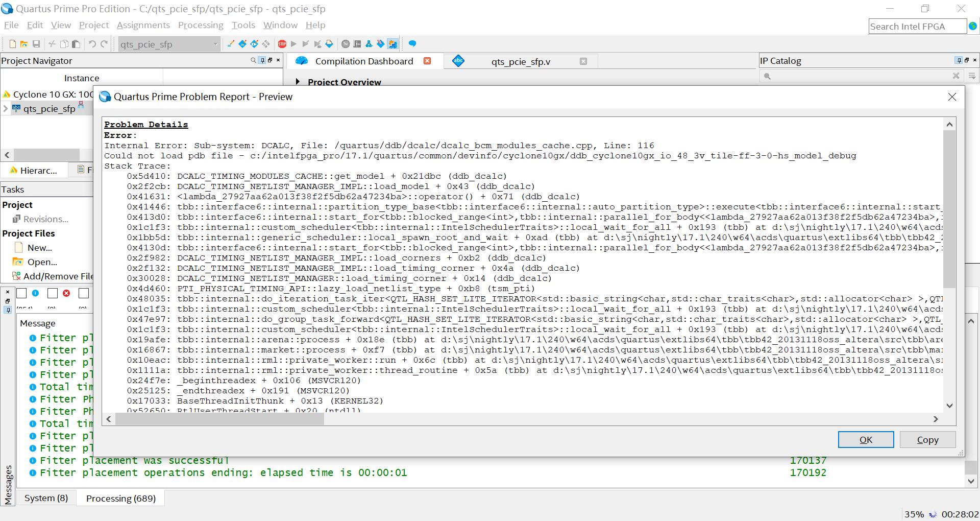
Task: Switch to the Hierarchy tab in Project Navigator
Action: [x=34, y=170]
